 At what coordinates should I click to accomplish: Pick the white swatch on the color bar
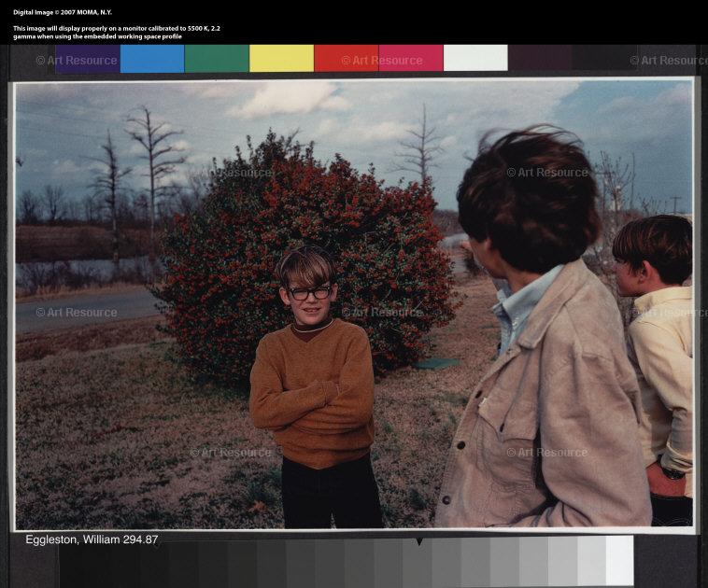point(475,58)
